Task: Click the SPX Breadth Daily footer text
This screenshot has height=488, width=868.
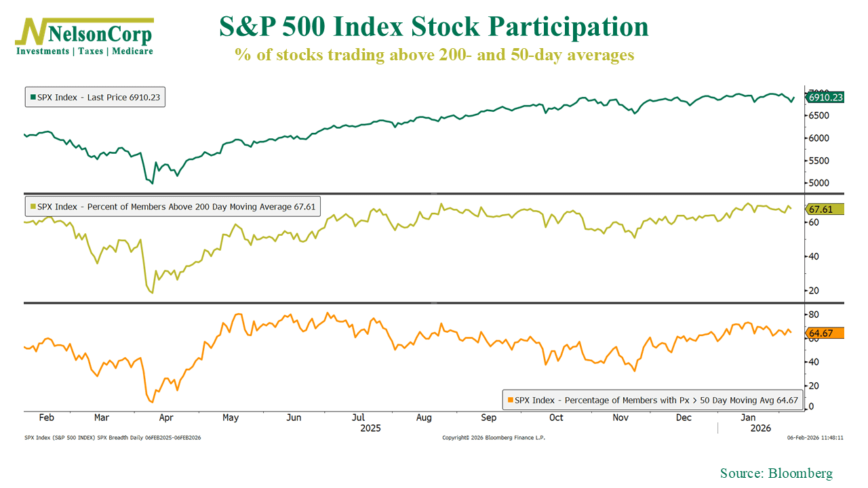Action: 113,438
